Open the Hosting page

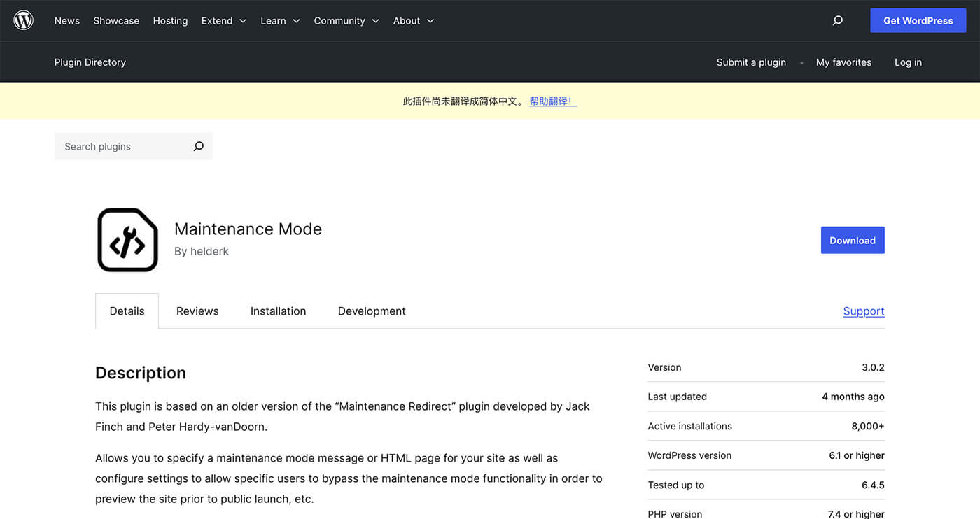tap(170, 21)
